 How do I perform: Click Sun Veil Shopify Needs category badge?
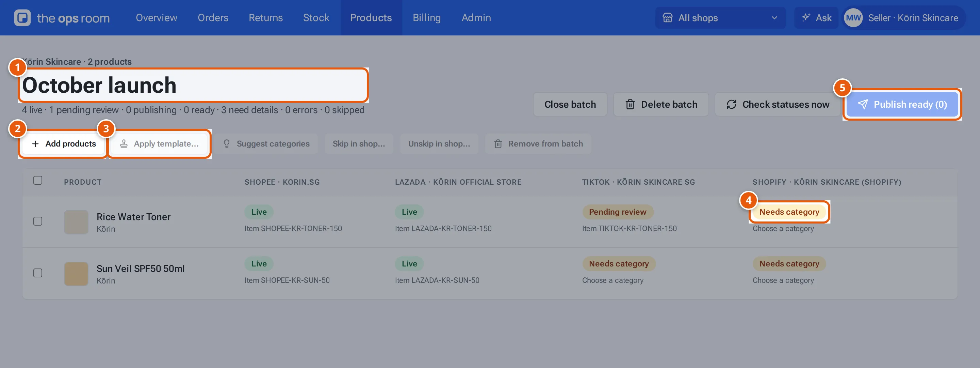(x=789, y=264)
